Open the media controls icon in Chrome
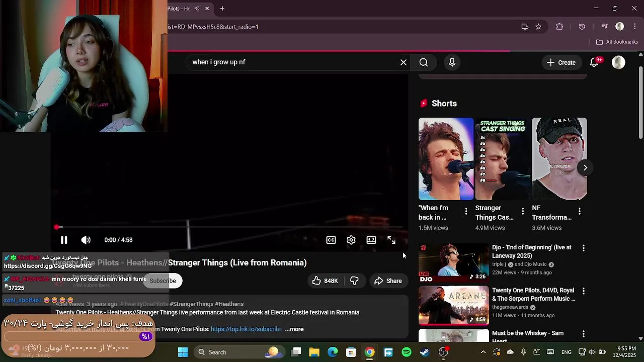This screenshot has height=362, width=644. [x=604, y=27]
